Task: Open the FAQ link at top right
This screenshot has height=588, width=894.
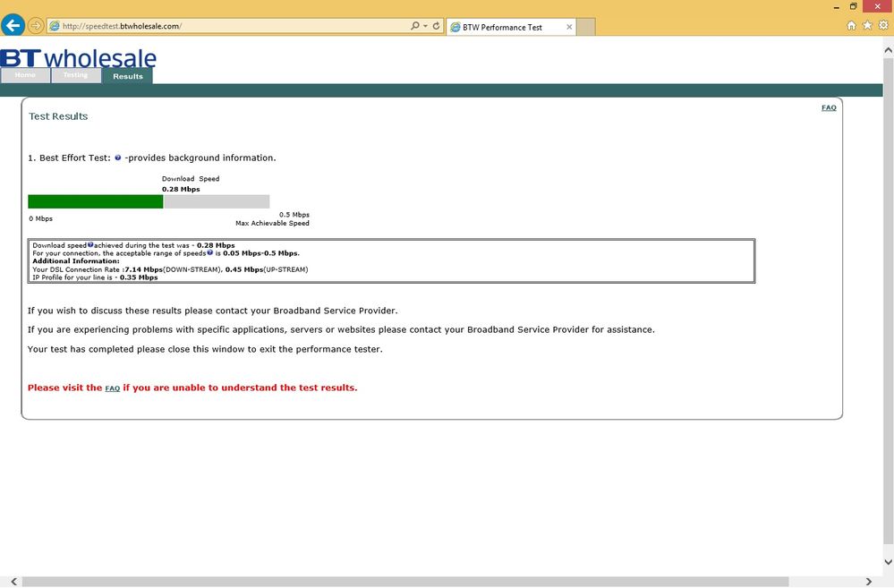Action: click(x=829, y=107)
